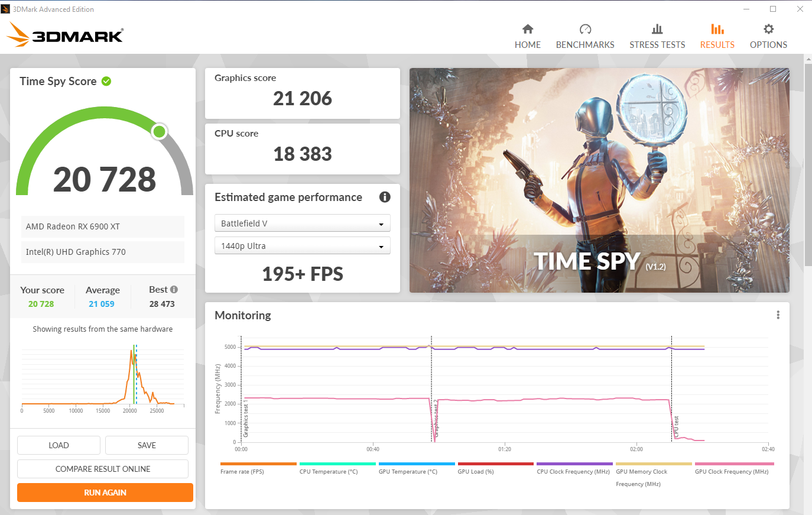Click Graphics score value 21 206
812x515 pixels.
[303, 98]
